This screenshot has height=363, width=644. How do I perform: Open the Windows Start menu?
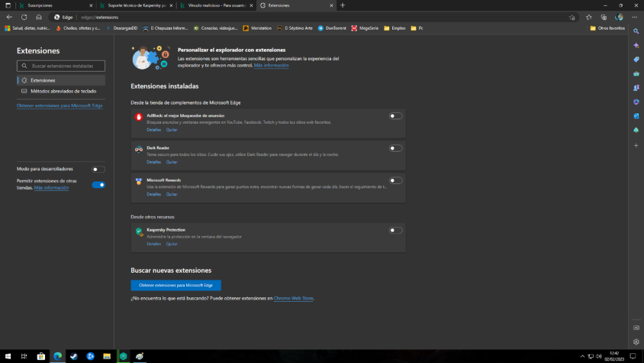[8, 357]
